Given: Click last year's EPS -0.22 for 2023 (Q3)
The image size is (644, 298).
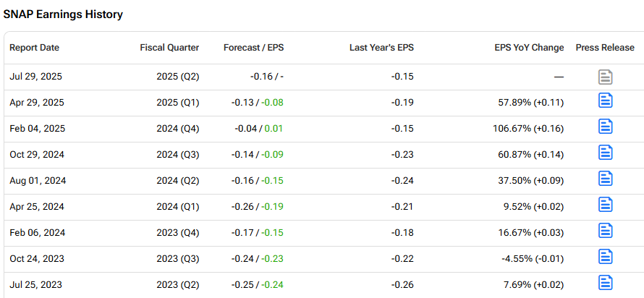Looking at the screenshot, I should [402, 259].
